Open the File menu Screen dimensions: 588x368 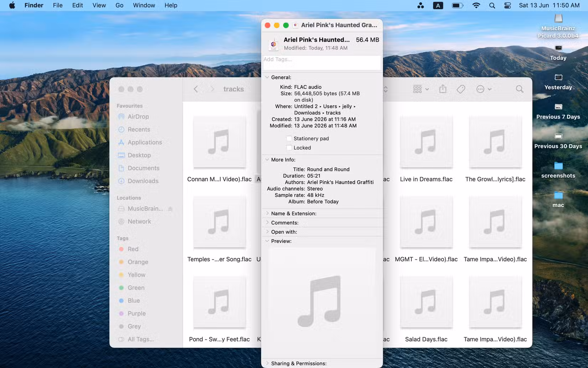(x=58, y=5)
